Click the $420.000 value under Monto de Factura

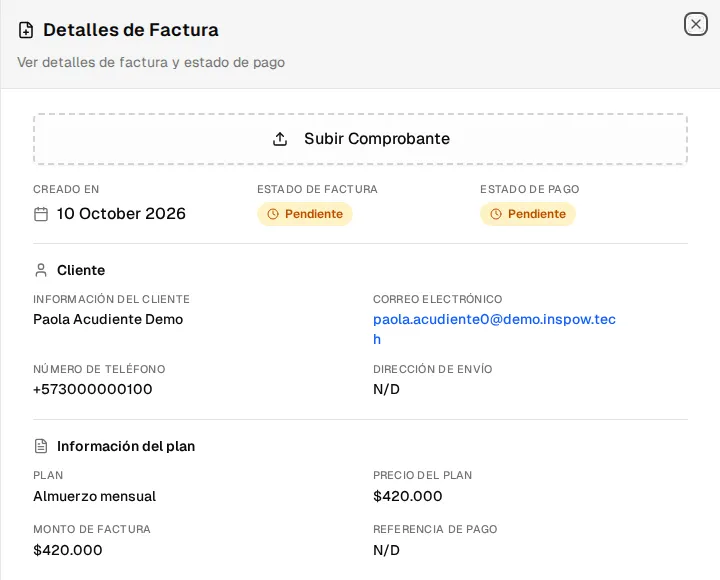(x=68, y=550)
